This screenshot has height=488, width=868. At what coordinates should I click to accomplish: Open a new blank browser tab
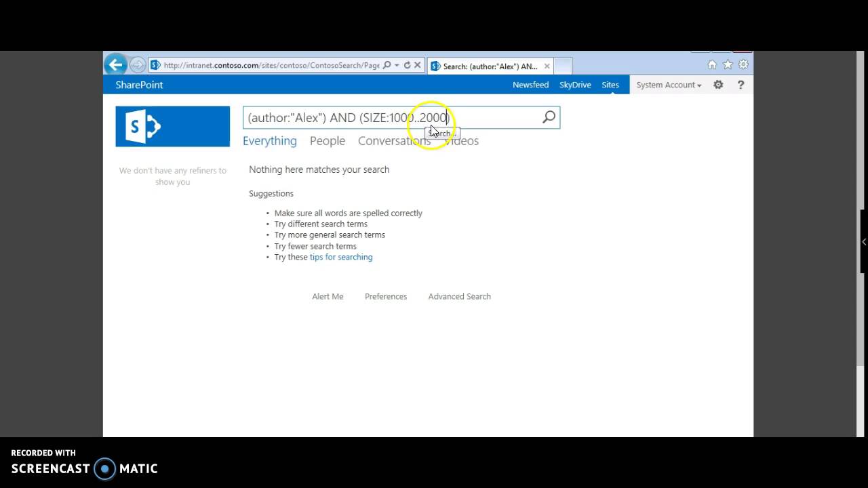[x=563, y=66]
